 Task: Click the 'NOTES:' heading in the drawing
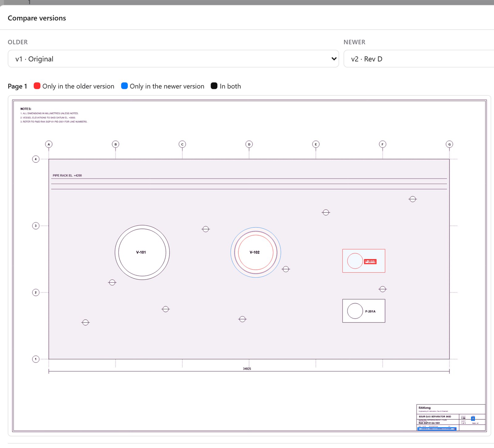tap(26, 109)
